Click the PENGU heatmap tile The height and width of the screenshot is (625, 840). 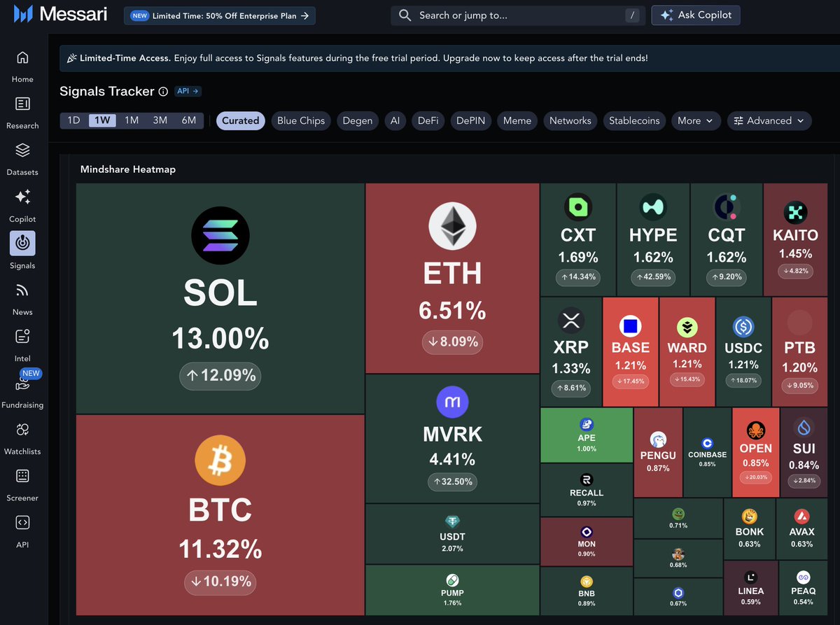click(x=658, y=453)
